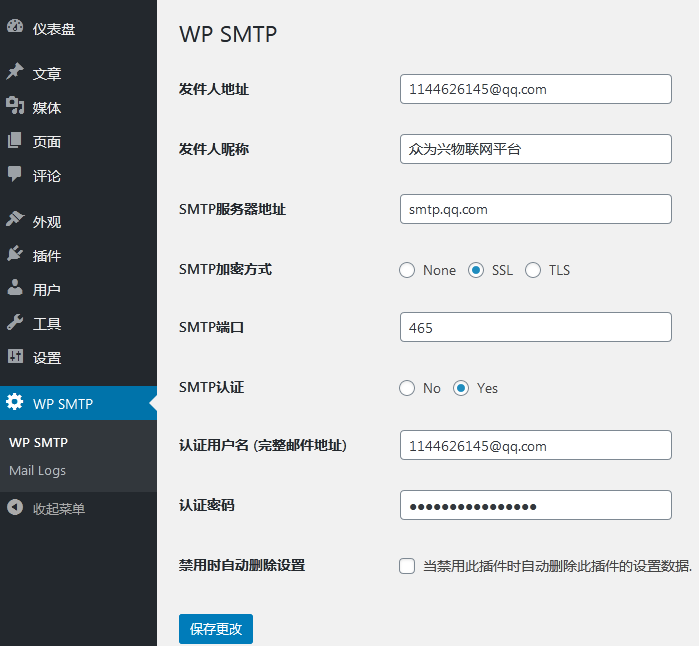The width and height of the screenshot is (699, 646).
Task: Select TLS encryption radio button
Action: [x=533, y=270]
